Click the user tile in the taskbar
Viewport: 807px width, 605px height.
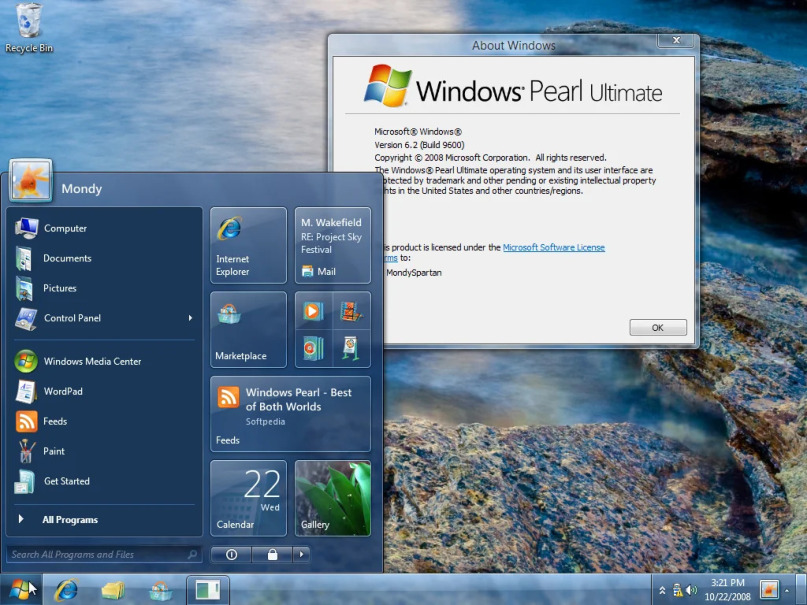point(769,590)
